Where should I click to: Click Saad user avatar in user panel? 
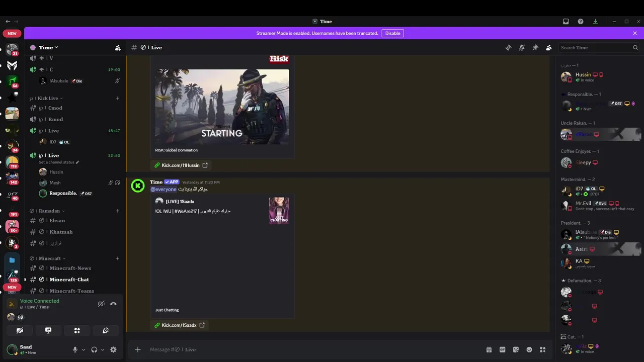[12, 349]
